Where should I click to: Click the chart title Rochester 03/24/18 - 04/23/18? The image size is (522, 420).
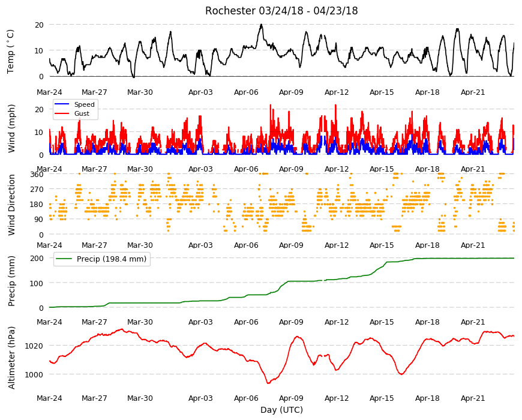pos(281,11)
